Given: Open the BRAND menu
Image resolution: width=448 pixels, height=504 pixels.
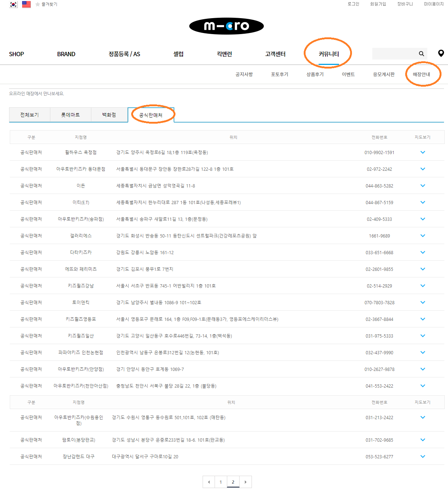Looking at the screenshot, I should 66,54.
